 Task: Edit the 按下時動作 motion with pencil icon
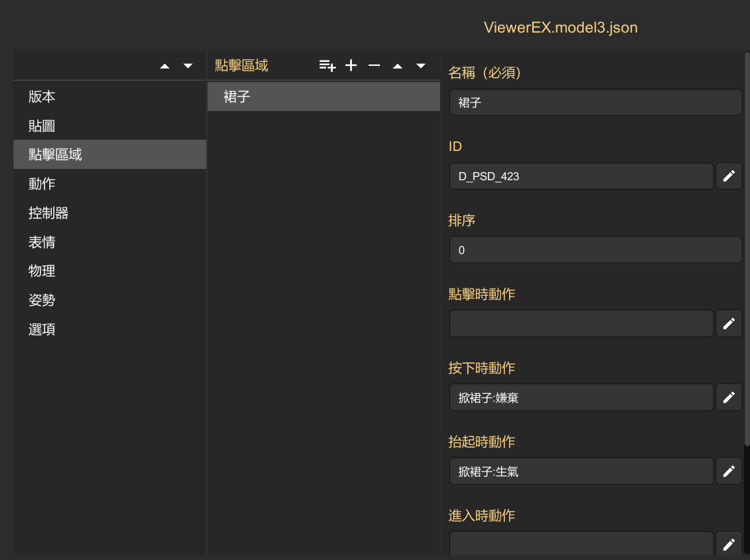click(x=729, y=397)
